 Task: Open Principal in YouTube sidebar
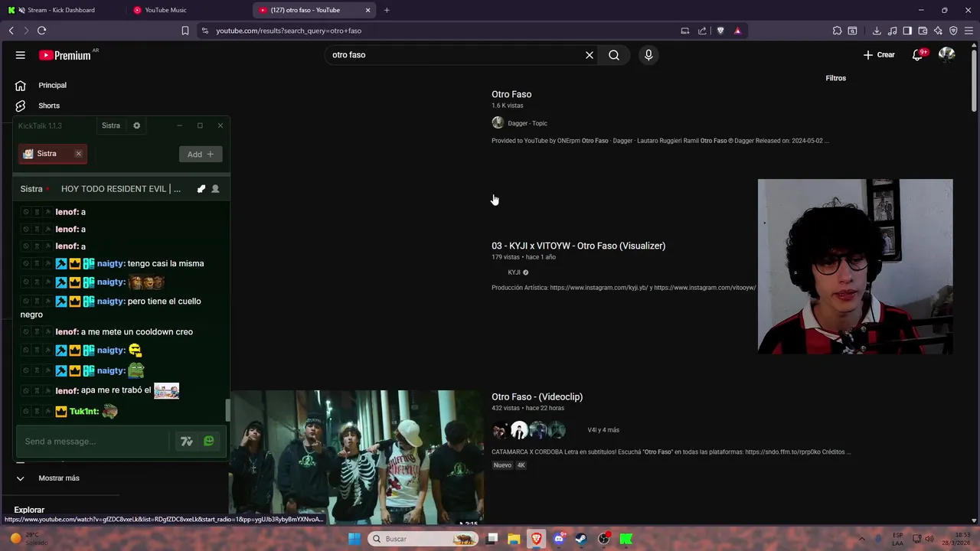point(52,86)
